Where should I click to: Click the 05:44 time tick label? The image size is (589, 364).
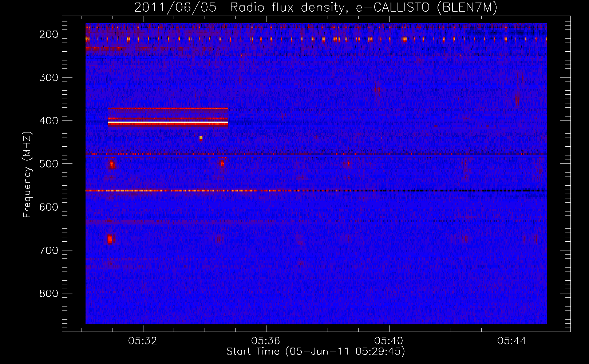click(x=512, y=341)
